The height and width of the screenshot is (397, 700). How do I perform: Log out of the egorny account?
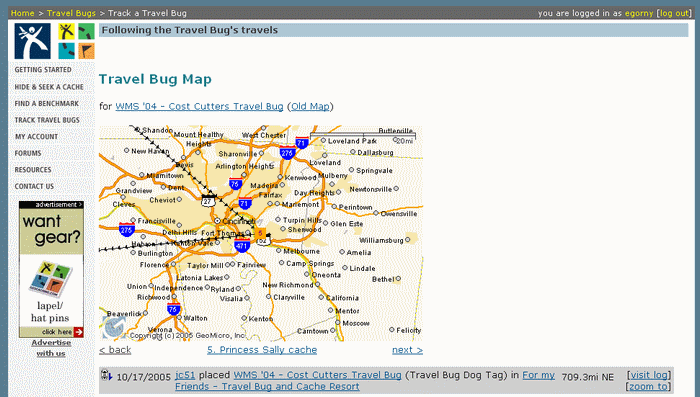(675, 13)
